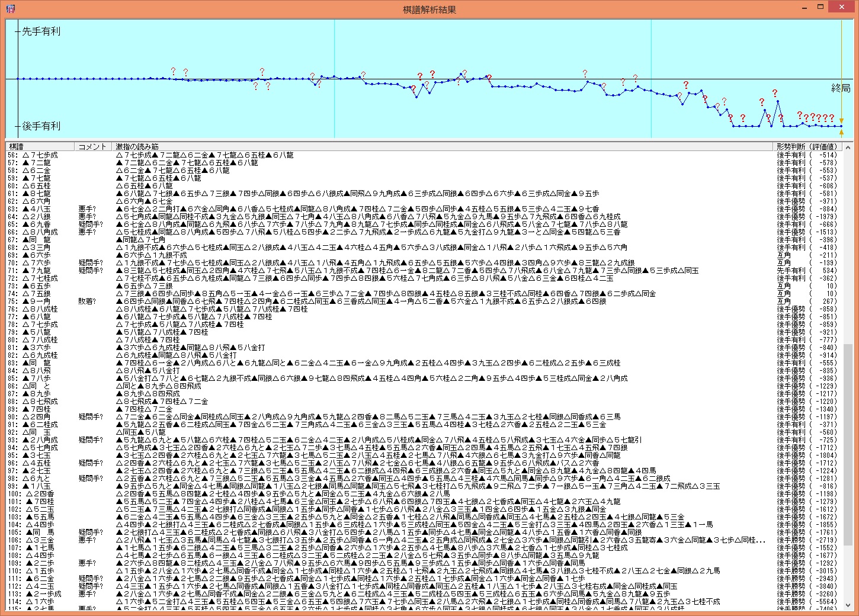Screen dimensions: 859x616
Task: Close the 棋譜解析結果 window
Action: (843, 8)
